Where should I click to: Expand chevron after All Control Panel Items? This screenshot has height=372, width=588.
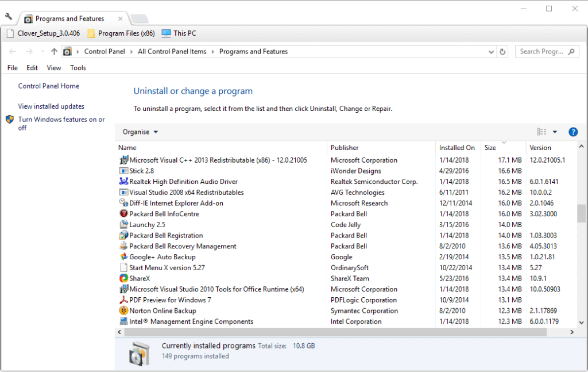click(212, 52)
